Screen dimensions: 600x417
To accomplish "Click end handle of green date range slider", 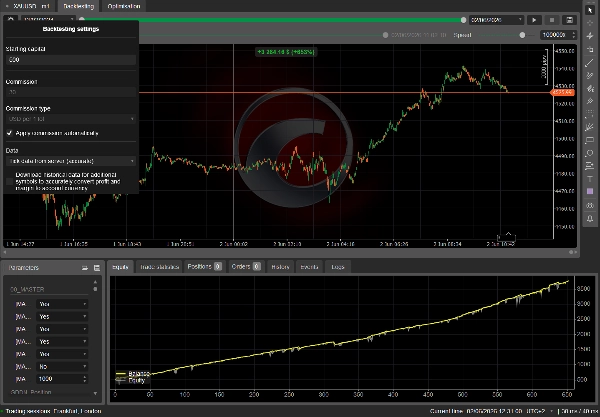I will (463, 20).
